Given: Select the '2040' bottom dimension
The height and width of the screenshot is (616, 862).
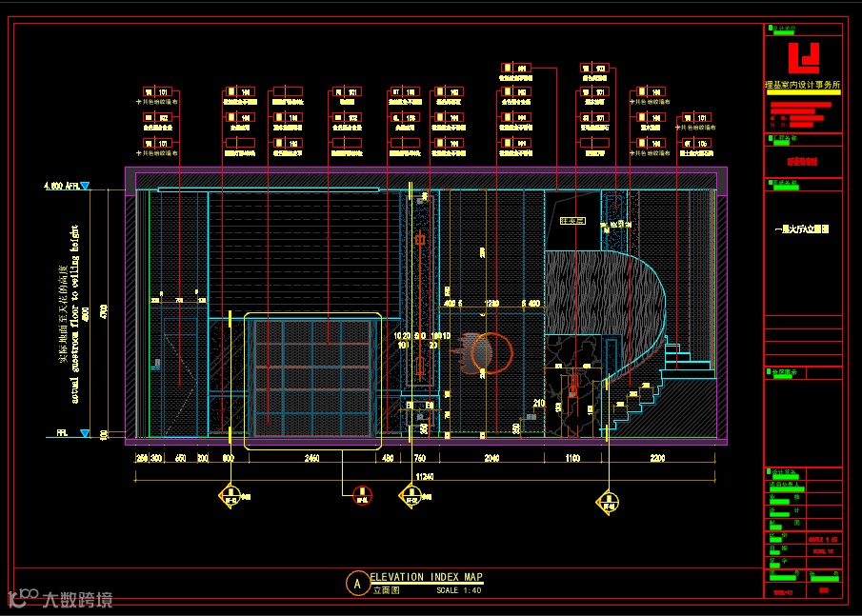Looking at the screenshot, I should 491,458.
